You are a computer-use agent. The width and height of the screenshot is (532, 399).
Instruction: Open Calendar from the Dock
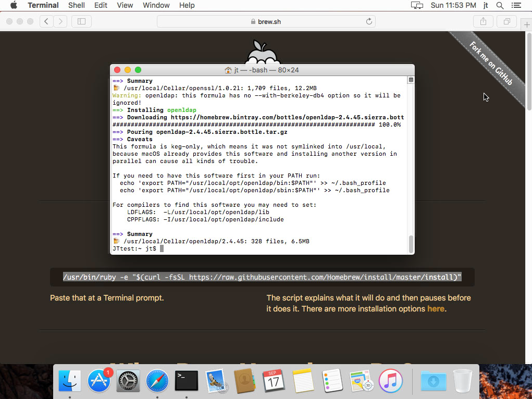(274, 381)
